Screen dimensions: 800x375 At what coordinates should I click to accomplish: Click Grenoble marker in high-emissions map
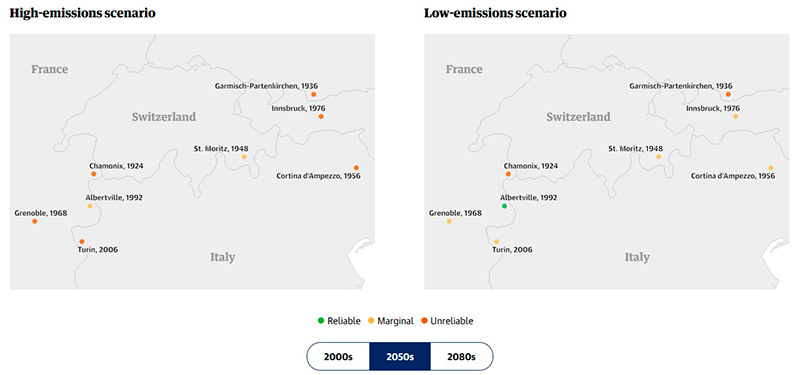pos(34,221)
